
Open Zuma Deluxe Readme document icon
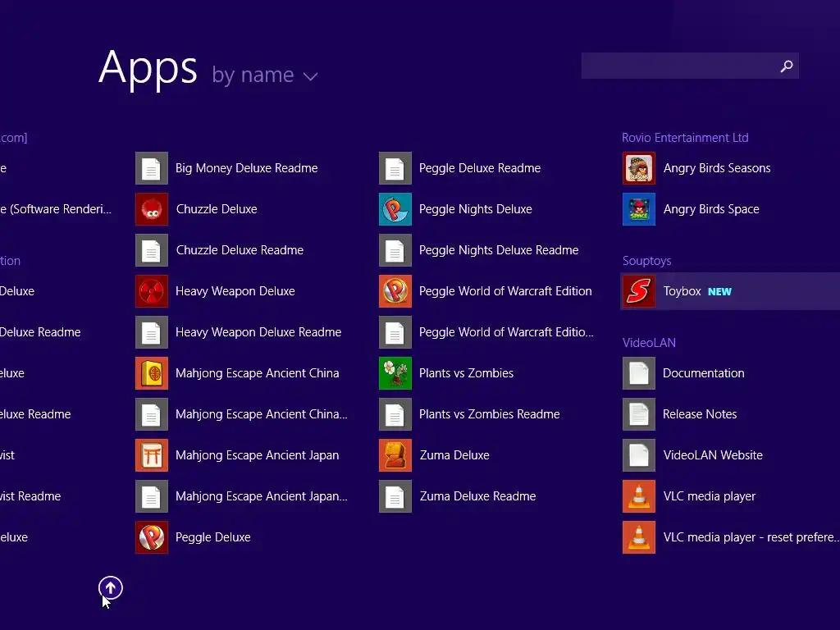395,496
